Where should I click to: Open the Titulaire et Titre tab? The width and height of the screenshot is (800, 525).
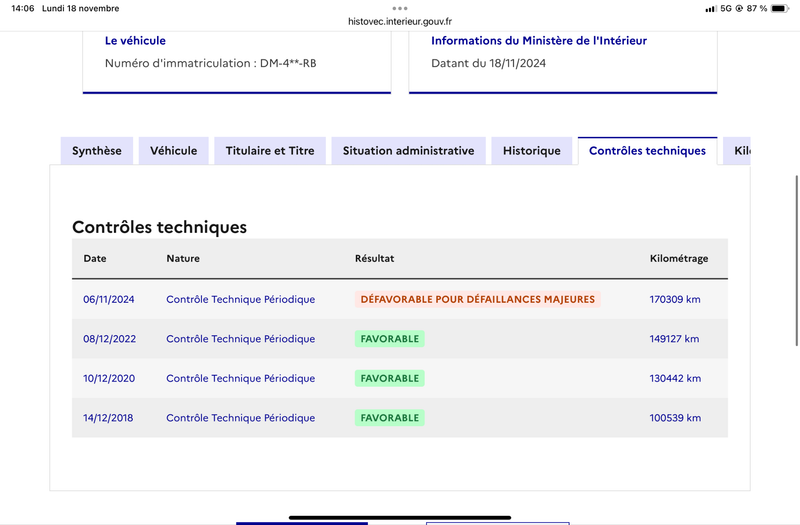(x=270, y=151)
